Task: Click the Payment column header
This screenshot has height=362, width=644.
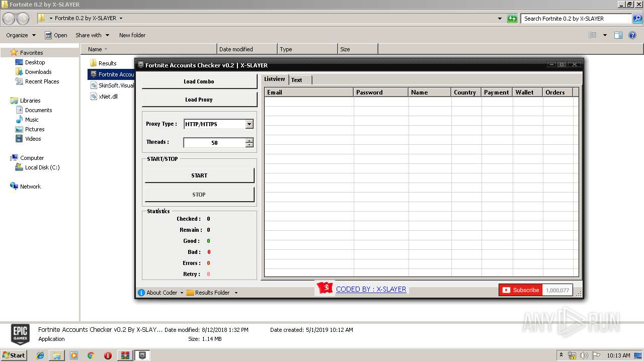Action: (497, 92)
